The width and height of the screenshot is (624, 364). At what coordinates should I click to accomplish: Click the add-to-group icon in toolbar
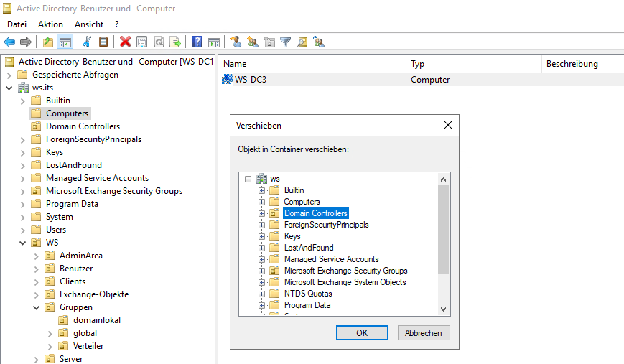(319, 42)
